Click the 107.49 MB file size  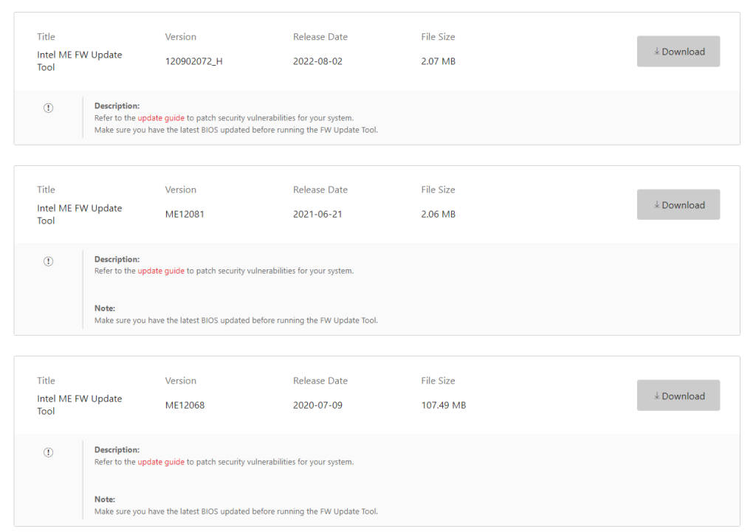tap(443, 405)
